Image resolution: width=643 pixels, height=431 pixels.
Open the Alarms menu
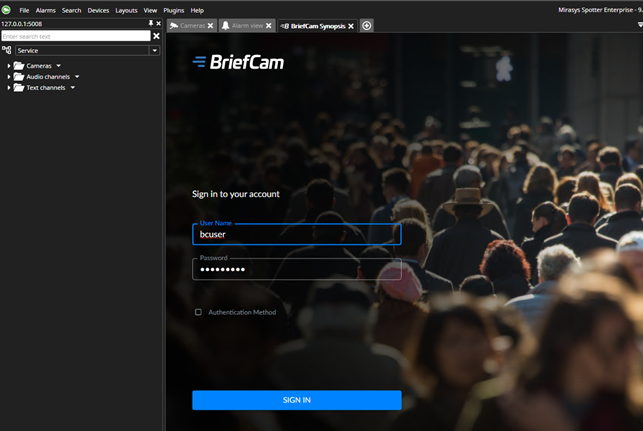[46, 10]
